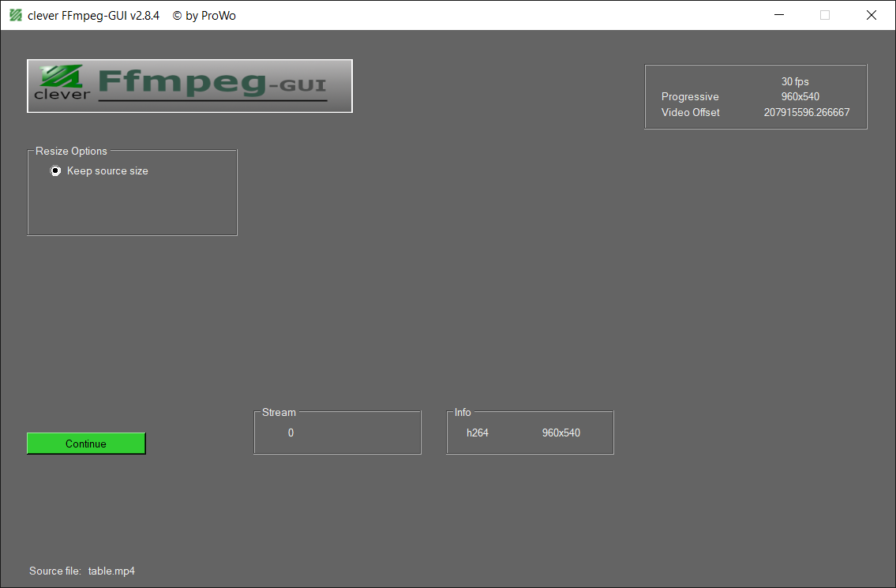Click the Progressive label
Screen dimensions: 896x588
click(x=690, y=96)
